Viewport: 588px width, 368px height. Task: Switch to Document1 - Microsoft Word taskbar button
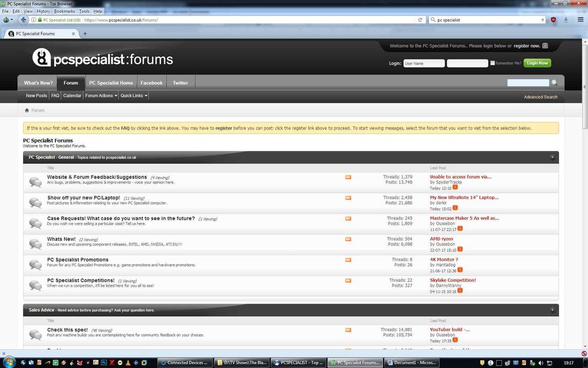coord(412,363)
